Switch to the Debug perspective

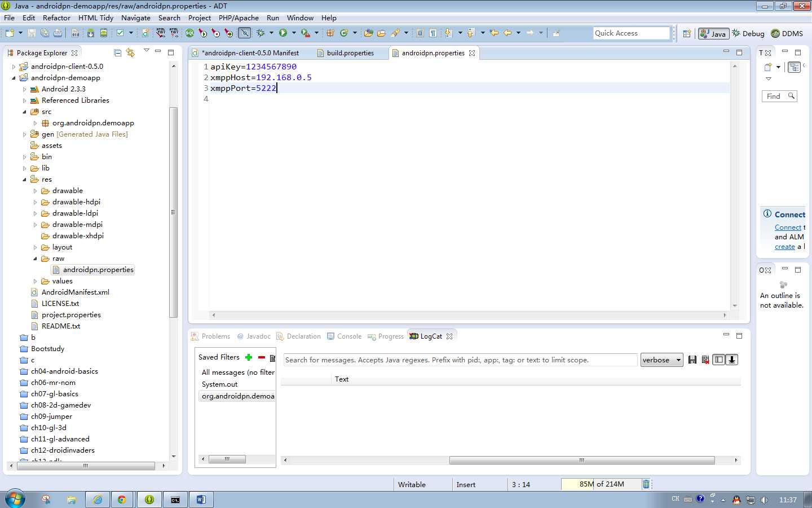pyautogui.click(x=748, y=34)
